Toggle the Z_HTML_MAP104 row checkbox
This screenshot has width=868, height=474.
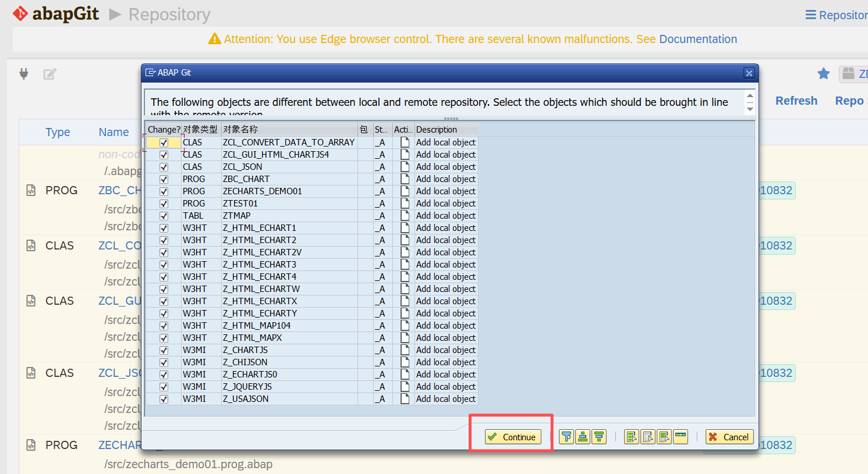(x=164, y=326)
